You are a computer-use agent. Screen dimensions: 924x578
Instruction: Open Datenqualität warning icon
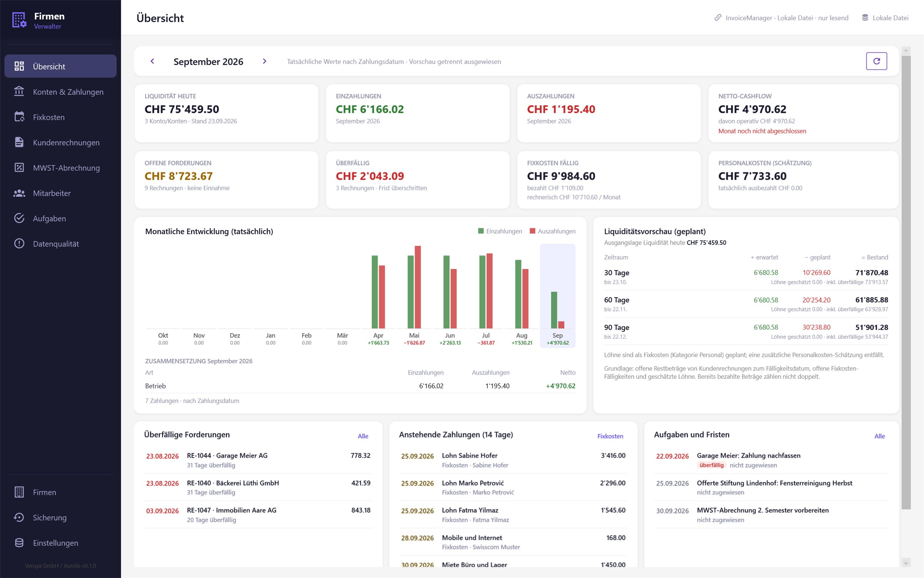19,244
